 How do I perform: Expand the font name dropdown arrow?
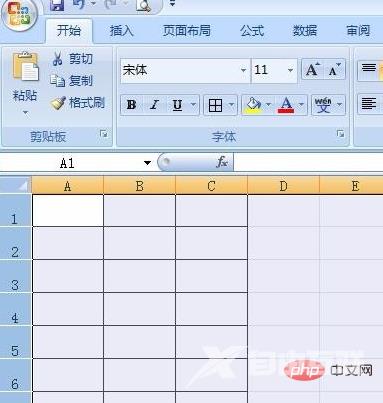coord(244,70)
